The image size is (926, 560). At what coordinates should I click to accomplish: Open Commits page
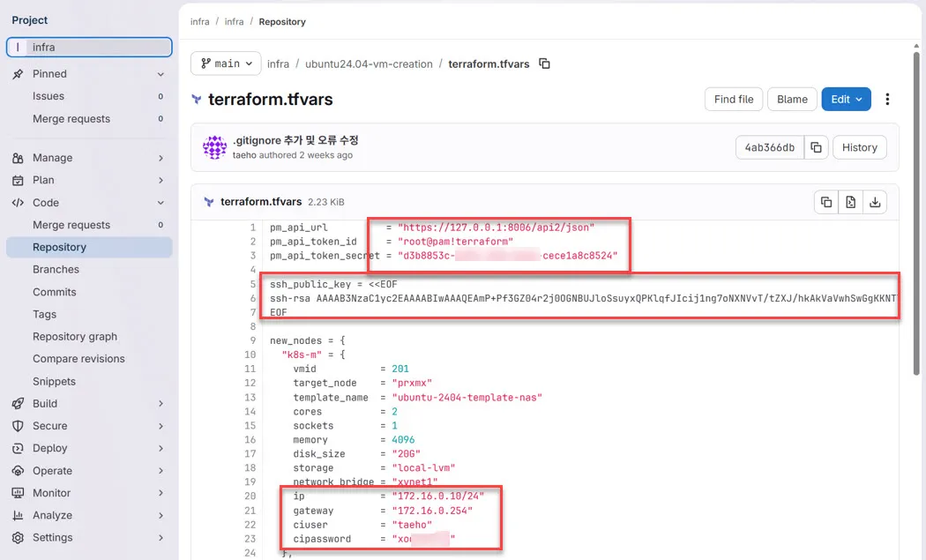(x=55, y=292)
